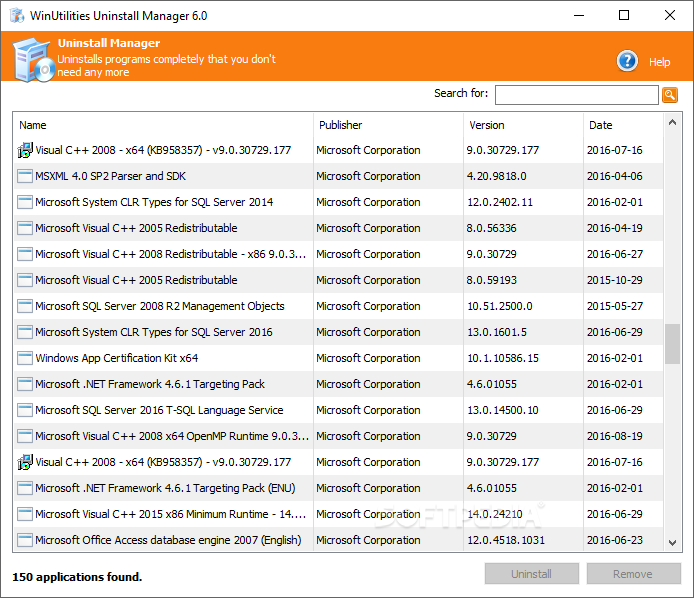Click version 12.0.2402.11 cell
Viewport: 694px width, 598px height.
click(x=500, y=202)
